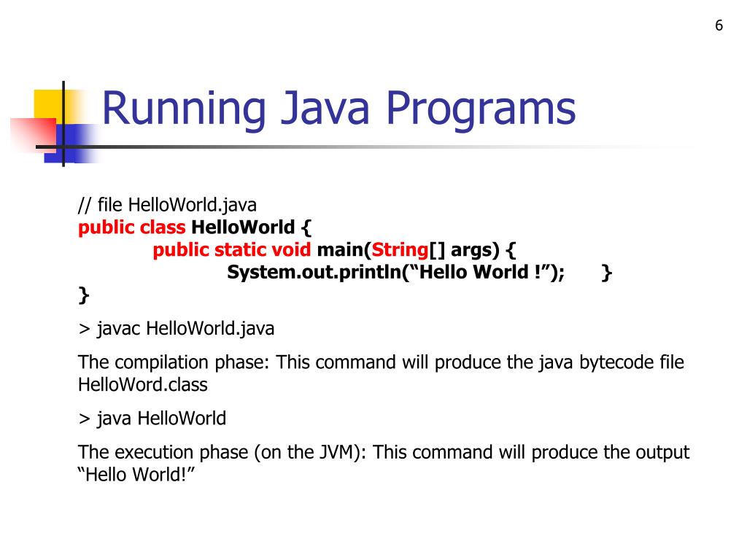Click the "> java HelloWorld" command
Screen dimensions: 747x560
tap(152, 419)
